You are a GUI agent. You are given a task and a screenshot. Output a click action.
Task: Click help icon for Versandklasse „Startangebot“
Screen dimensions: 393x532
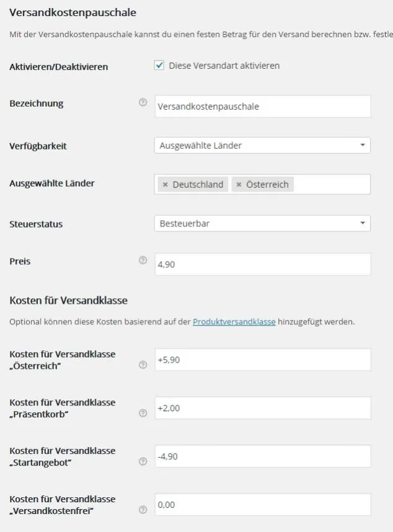tap(143, 461)
